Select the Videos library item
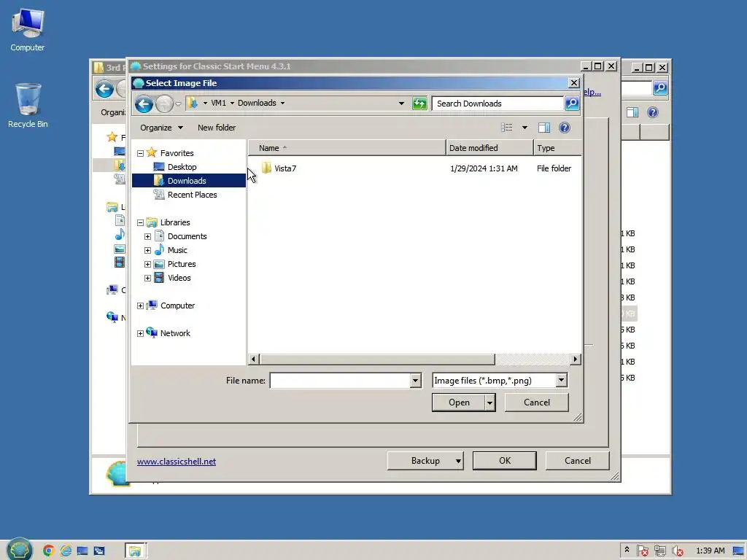 pyautogui.click(x=179, y=278)
